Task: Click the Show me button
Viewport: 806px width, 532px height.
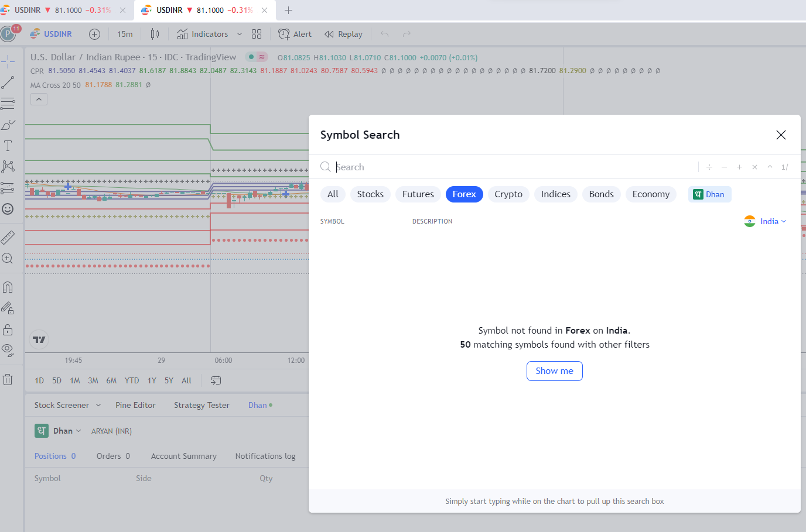Action: tap(554, 371)
